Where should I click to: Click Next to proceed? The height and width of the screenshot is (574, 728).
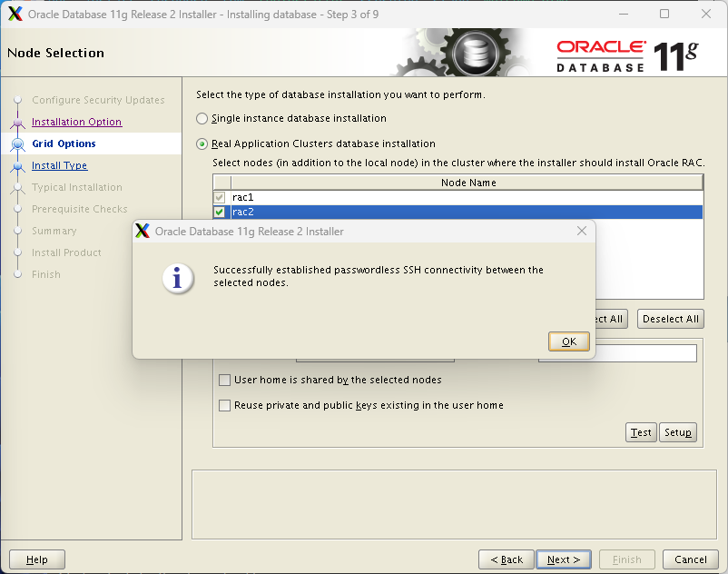(564, 559)
